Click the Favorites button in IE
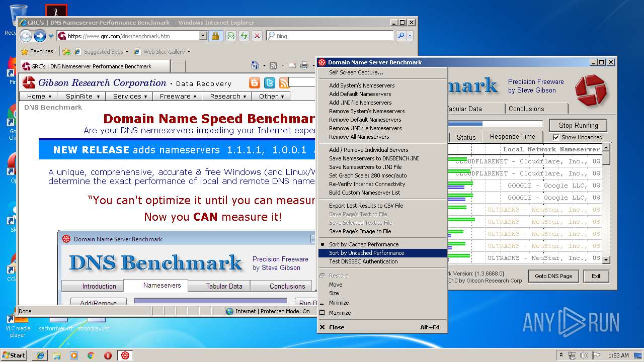 [x=37, y=51]
